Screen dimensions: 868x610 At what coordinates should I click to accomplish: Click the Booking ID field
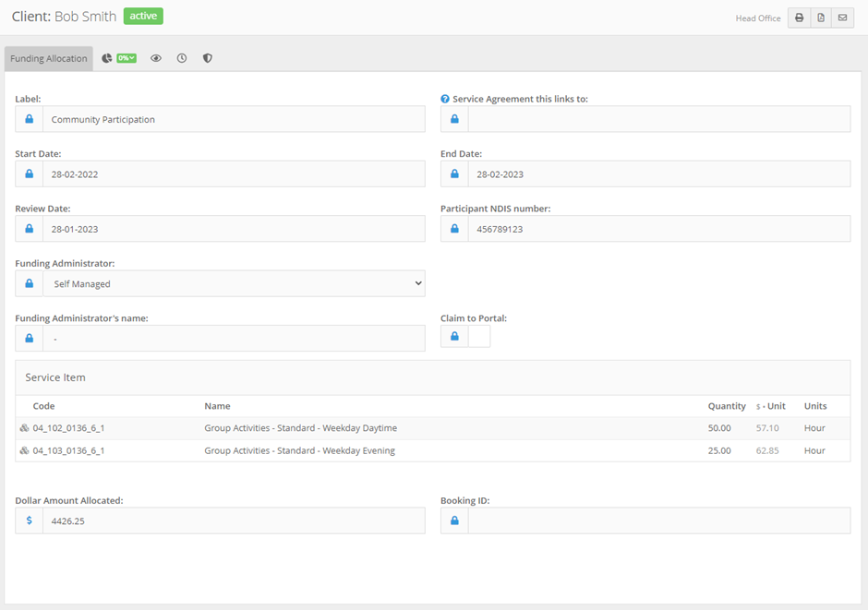pos(659,520)
